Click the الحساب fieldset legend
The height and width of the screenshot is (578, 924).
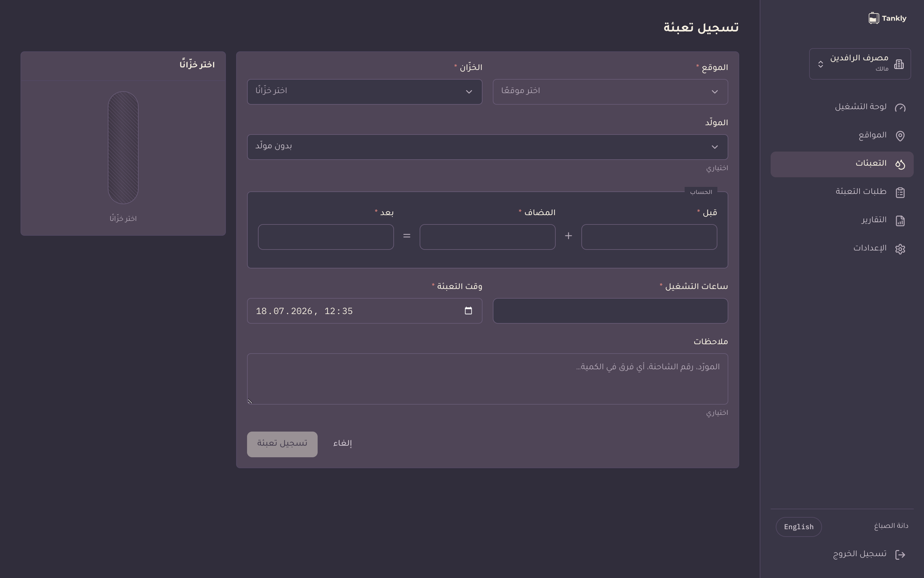(701, 192)
